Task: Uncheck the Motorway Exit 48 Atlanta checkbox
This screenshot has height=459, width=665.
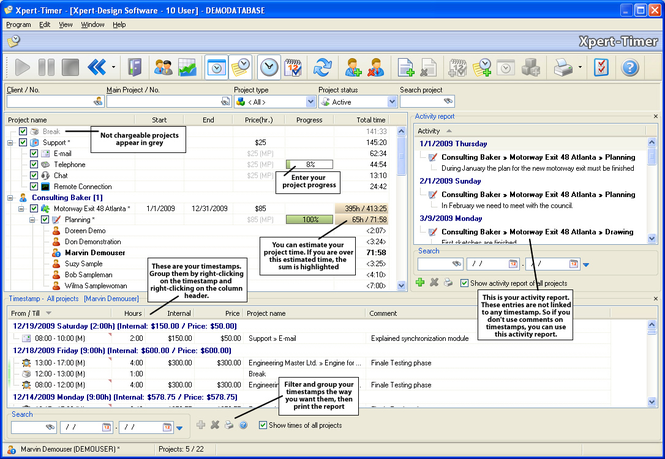Action: pos(34,209)
